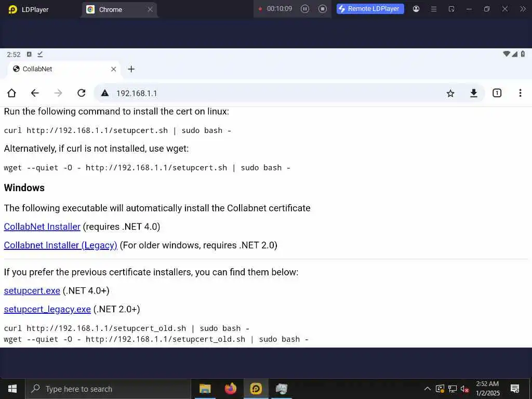Open a new Chrome tab

(x=131, y=69)
